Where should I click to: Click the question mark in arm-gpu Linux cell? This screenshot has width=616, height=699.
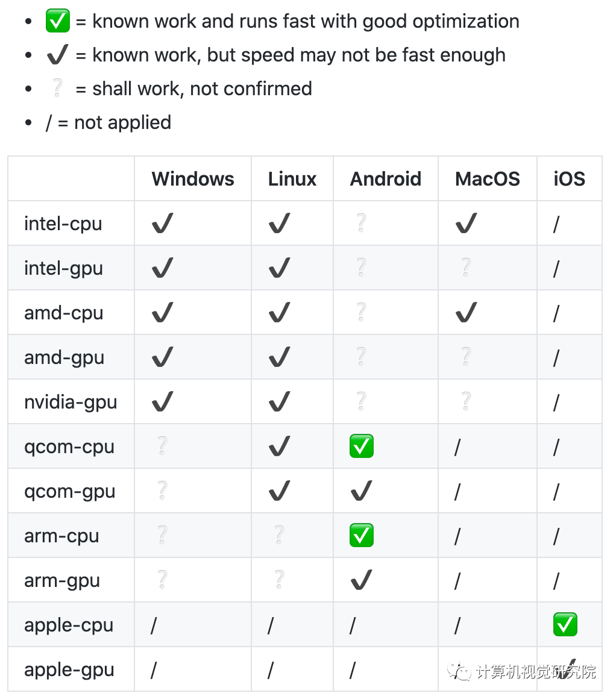[x=279, y=580]
